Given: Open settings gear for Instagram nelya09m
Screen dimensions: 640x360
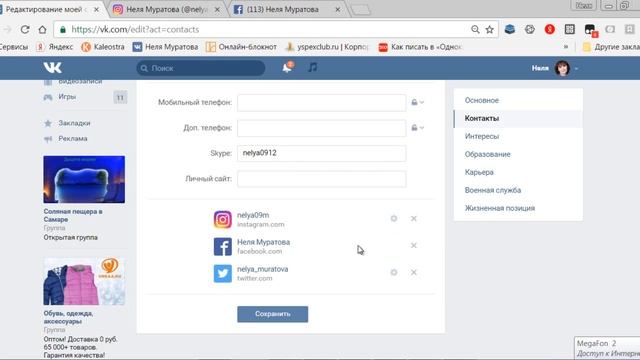Looking at the screenshot, I should (394, 218).
